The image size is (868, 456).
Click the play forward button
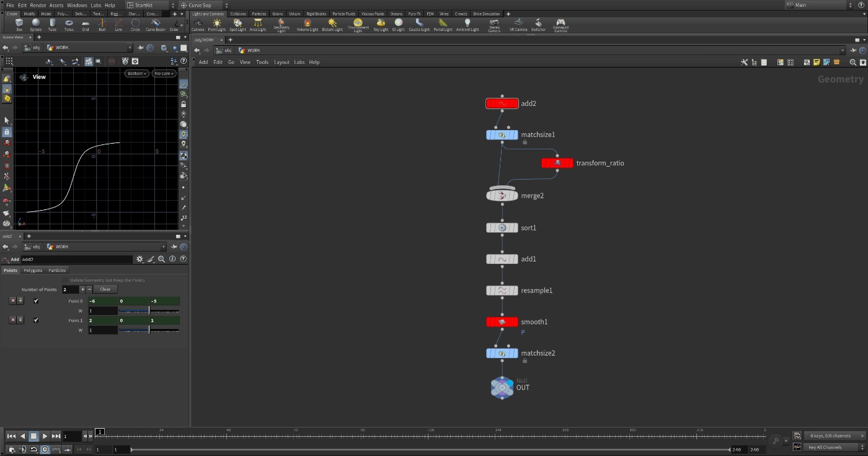(x=45, y=436)
